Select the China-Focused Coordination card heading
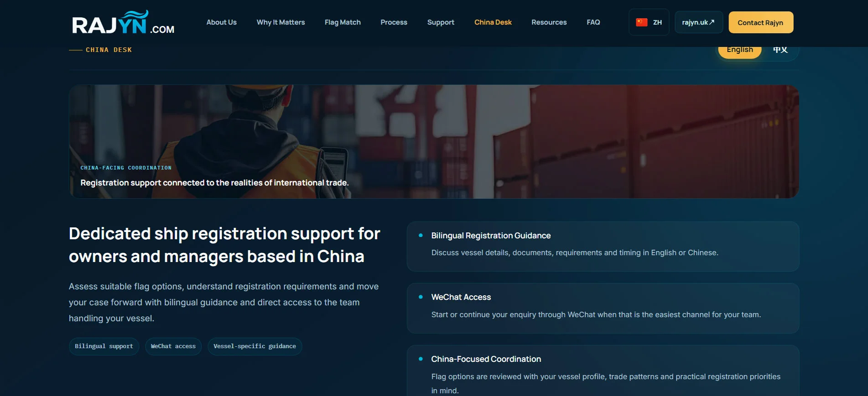Viewport: 868px width, 396px height. 486,359
